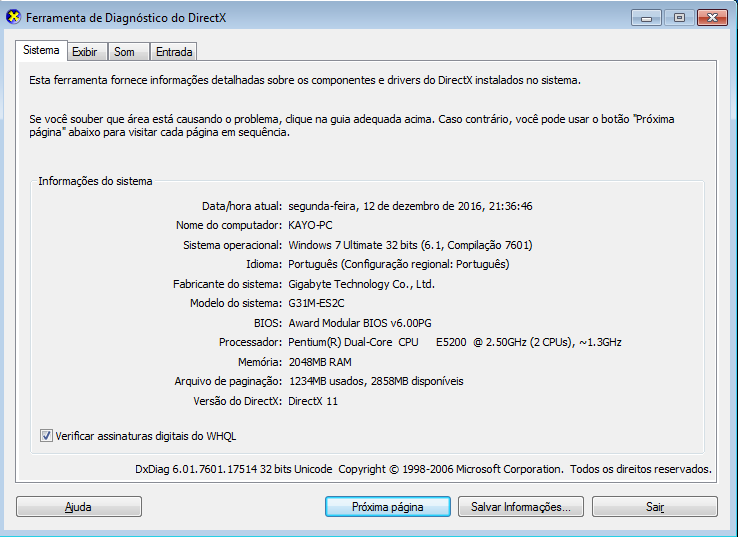
Task: Click the Sistema operacional label
Action: click(232, 245)
